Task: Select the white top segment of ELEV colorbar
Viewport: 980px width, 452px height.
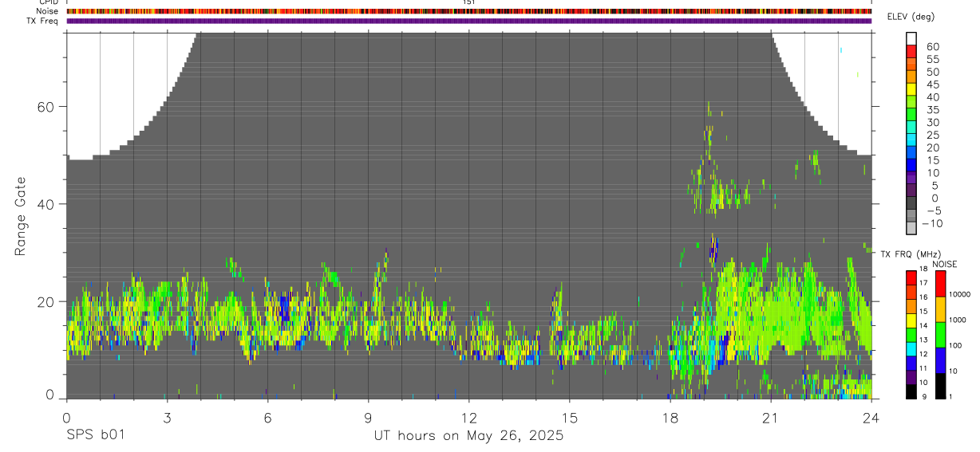Action: [911, 37]
